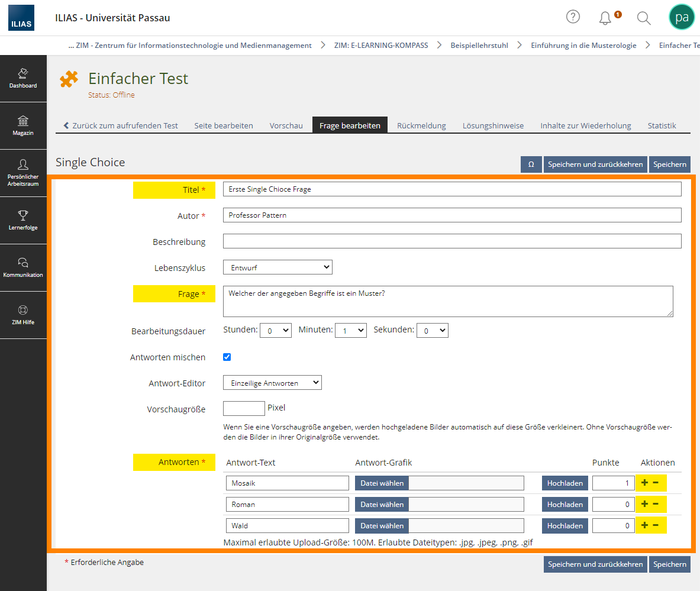
Task: Open the Statistik tab
Action: (x=662, y=125)
